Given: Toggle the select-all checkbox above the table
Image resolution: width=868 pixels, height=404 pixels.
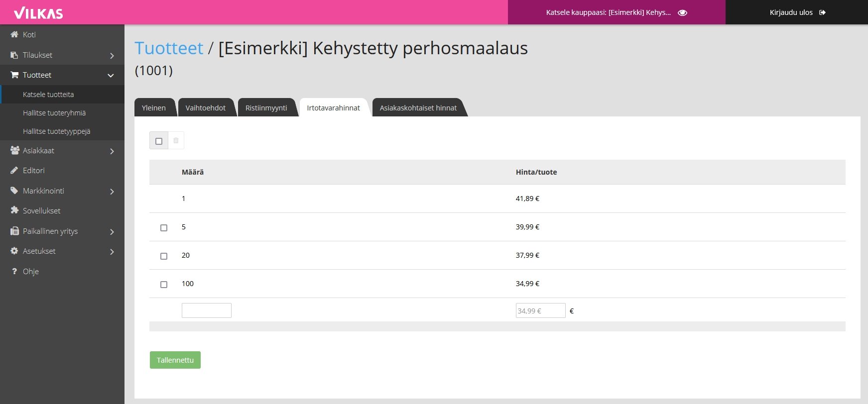Looking at the screenshot, I should pos(159,141).
